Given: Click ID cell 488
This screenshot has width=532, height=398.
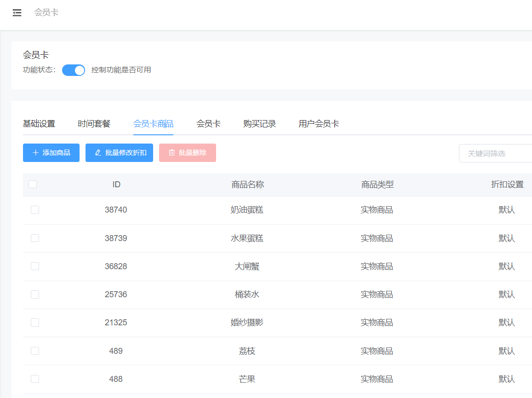Looking at the screenshot, I should coord(116,379).
